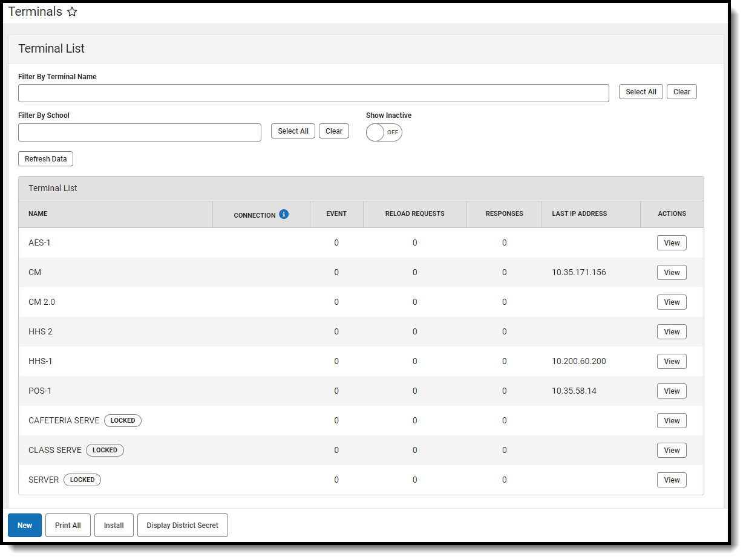Viewport: 746px width, 560px height.
Task: Favorite the Terminals page with the star icon
Action: (x=72, y=12)
